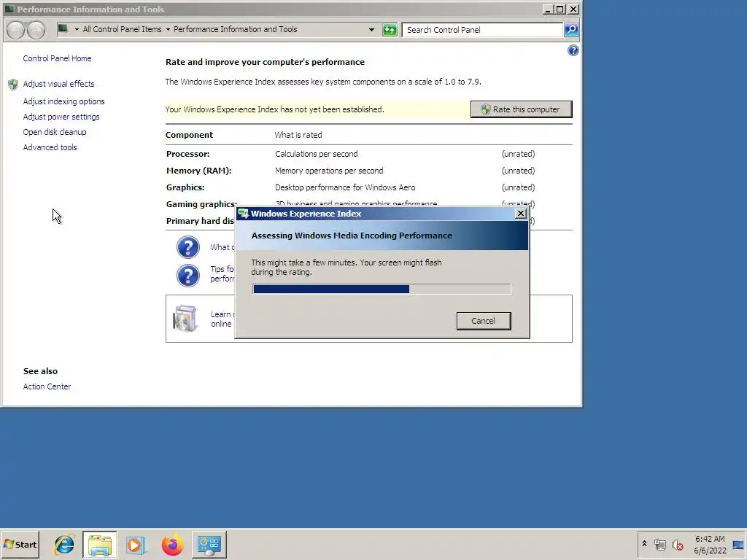Screen dimensions: 747x560
Task: Click the Control Panel taskbar button
Action: coord(209,544)
